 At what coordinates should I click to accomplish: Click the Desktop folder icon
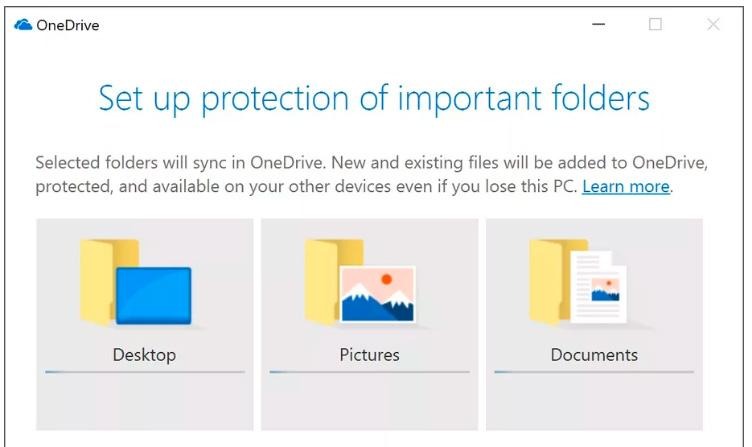[135, 283]
